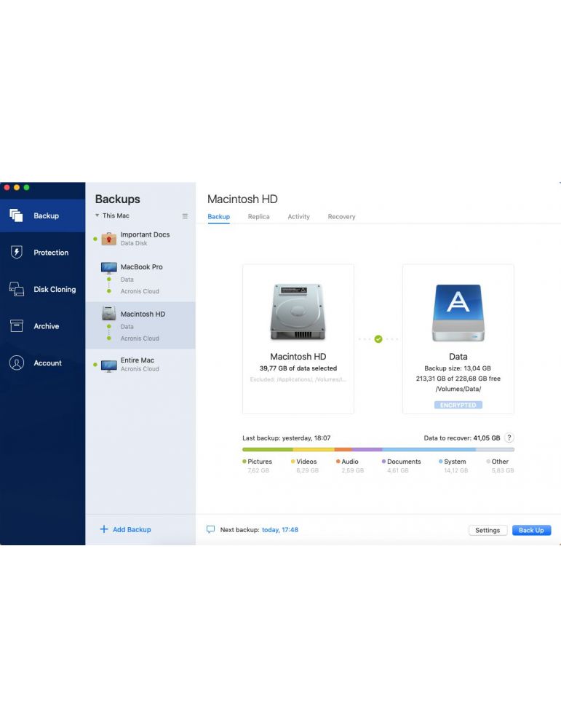Click the System legend label
The width and height of the screenshot is (561, 728).
(455, 462)
